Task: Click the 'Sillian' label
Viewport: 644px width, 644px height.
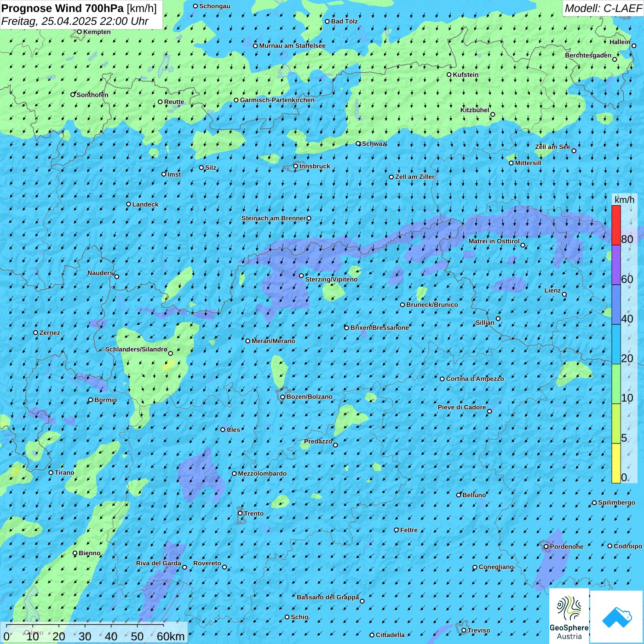Action: pos(485,322)
